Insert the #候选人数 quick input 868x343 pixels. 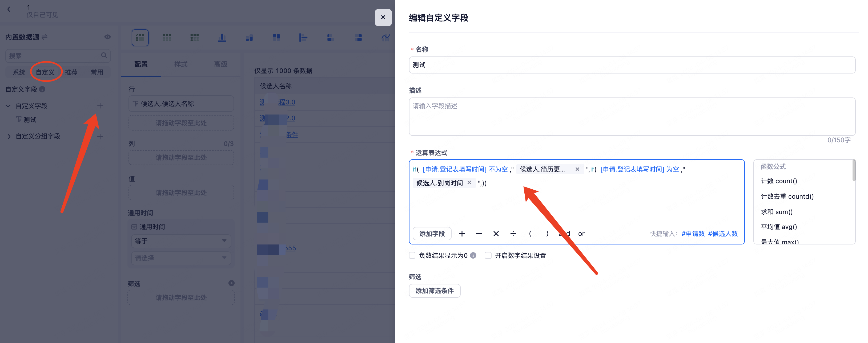coord(723,234)
